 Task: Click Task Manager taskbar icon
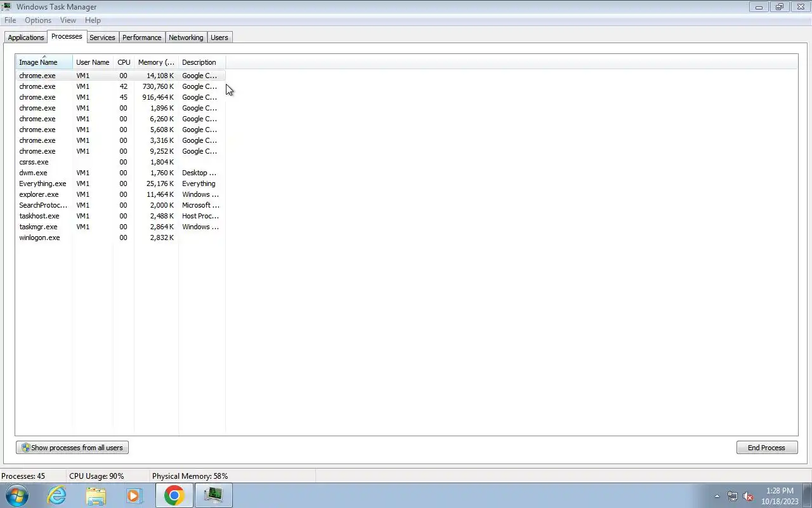214,495
